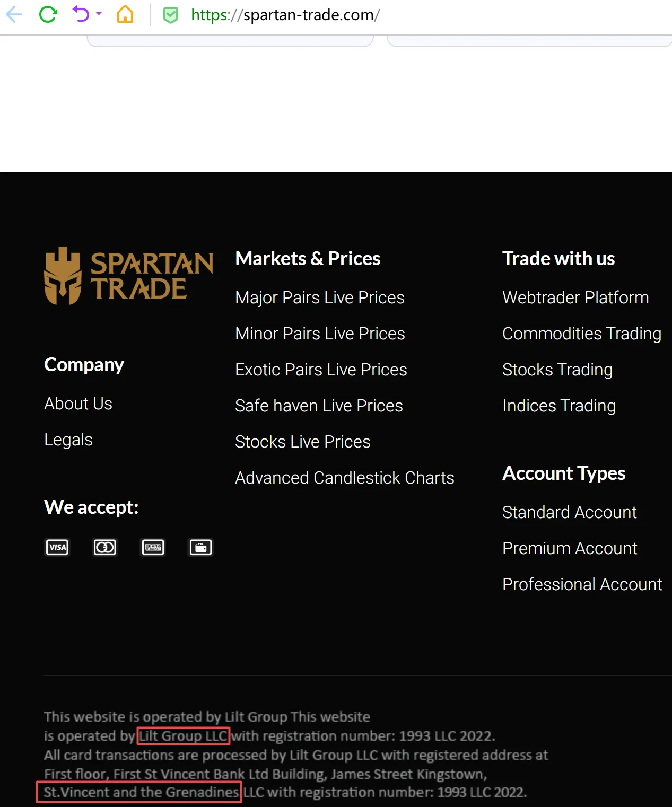
Task: Go to the browser home page icon
Action: click(x=125, y=14)
